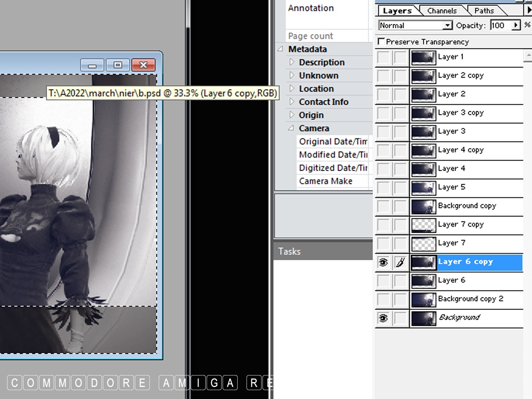Switch to the Paths tab
The image size is (532, 399).
pos(484,11)
